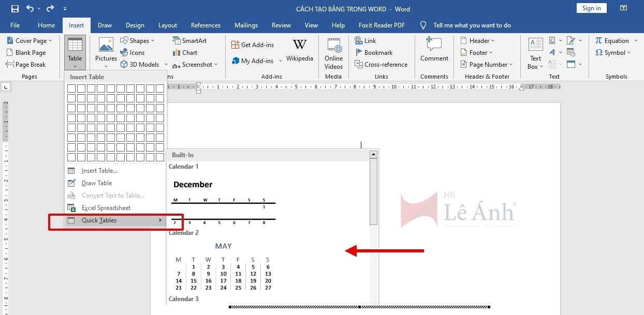Open Wikipedia add-in
This screenshot has width=644, height=315.
tap(299, 51)
